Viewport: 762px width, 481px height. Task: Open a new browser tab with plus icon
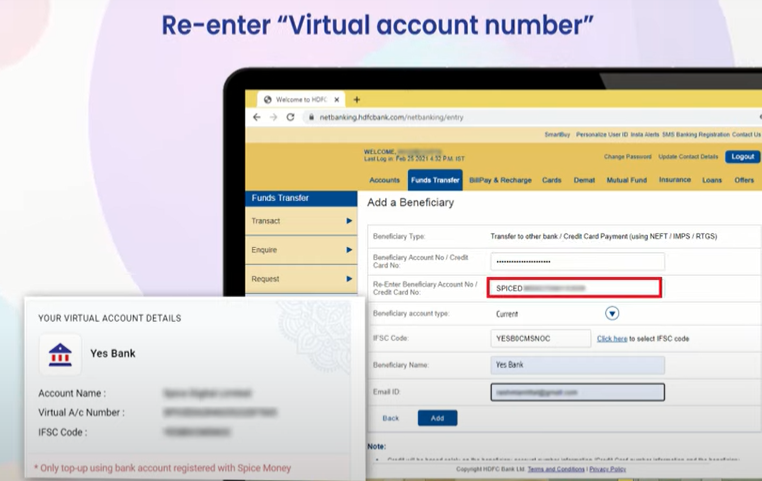[357, 100]
